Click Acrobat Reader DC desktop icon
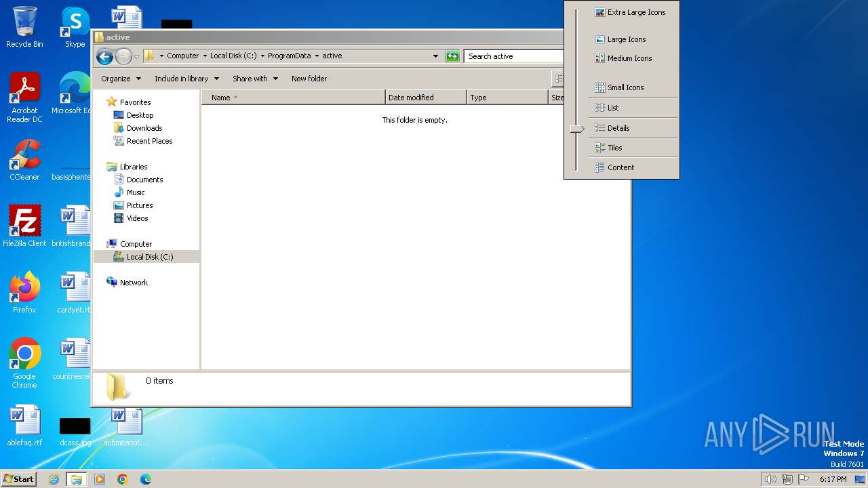Screen dimensions: 868x488 coord(24,98)
